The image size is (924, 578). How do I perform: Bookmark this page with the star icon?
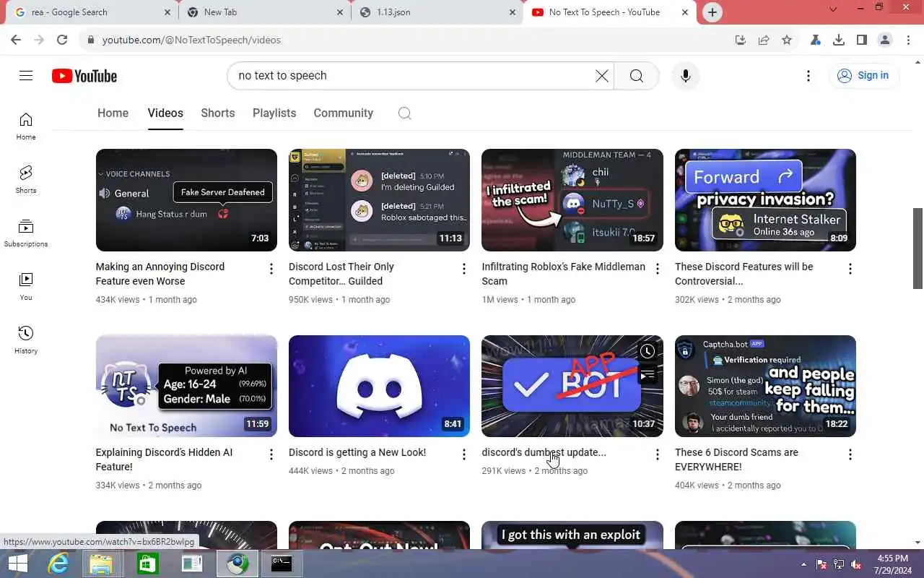tap(787, 40)
